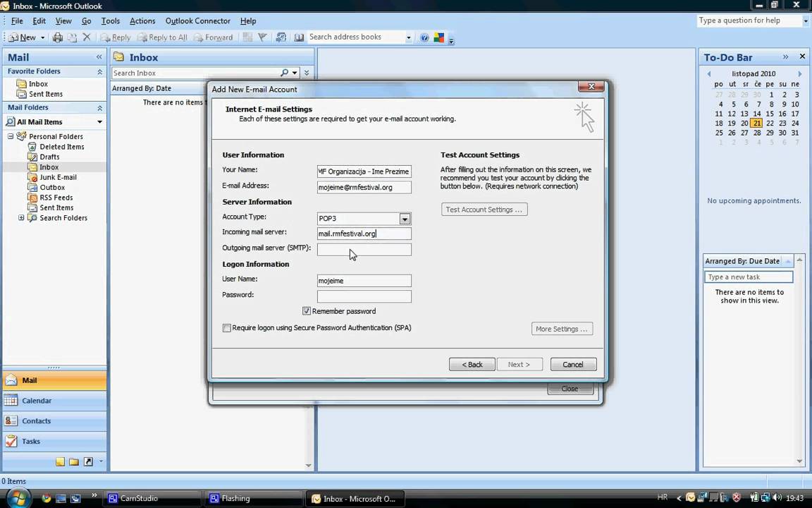Select Sent Items in Favorite Folders
The width and height of the screenshot is (812, 508).
(45, 94)
